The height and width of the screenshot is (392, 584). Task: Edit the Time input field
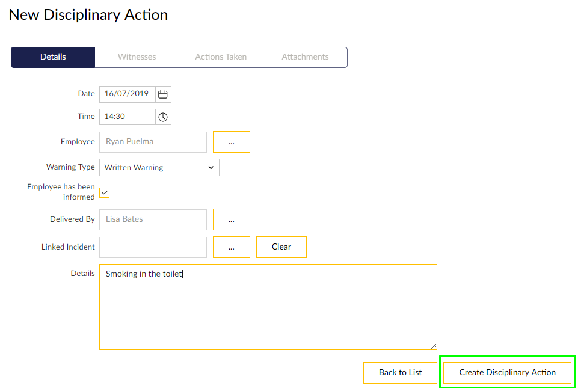[128, 117]
